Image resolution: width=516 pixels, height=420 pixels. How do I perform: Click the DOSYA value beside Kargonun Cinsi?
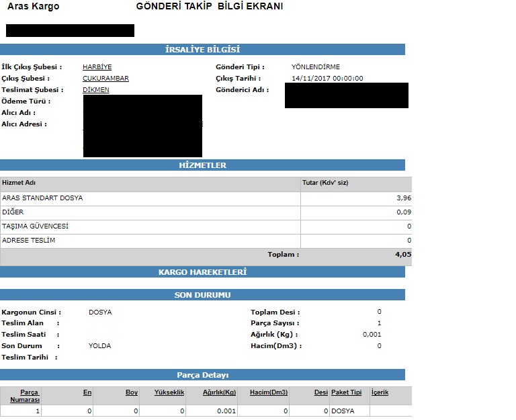click(x=100, y=312)
